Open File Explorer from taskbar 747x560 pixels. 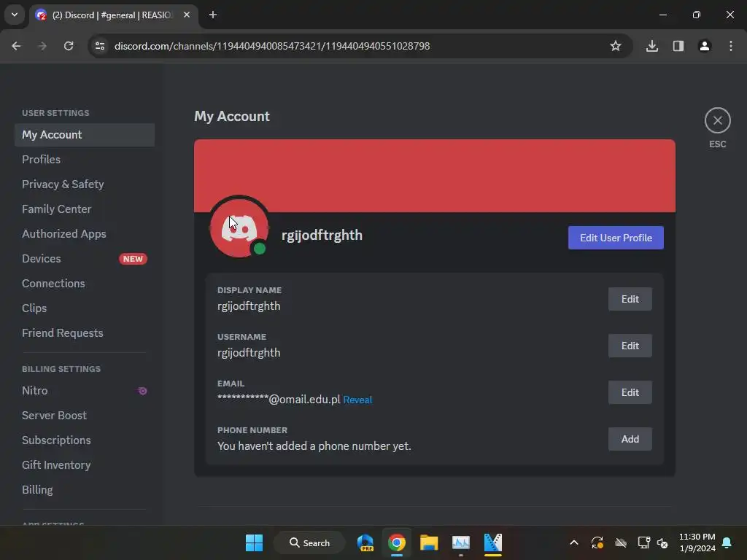click(429, 542)
